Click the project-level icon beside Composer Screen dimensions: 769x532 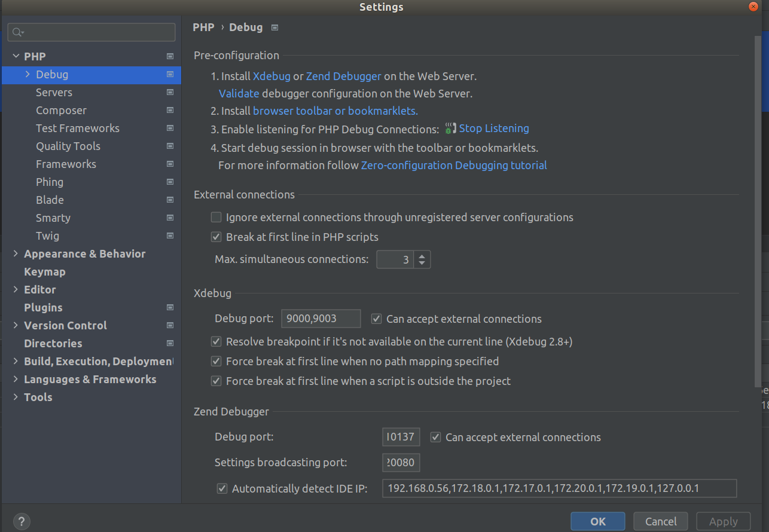(170, 111)
